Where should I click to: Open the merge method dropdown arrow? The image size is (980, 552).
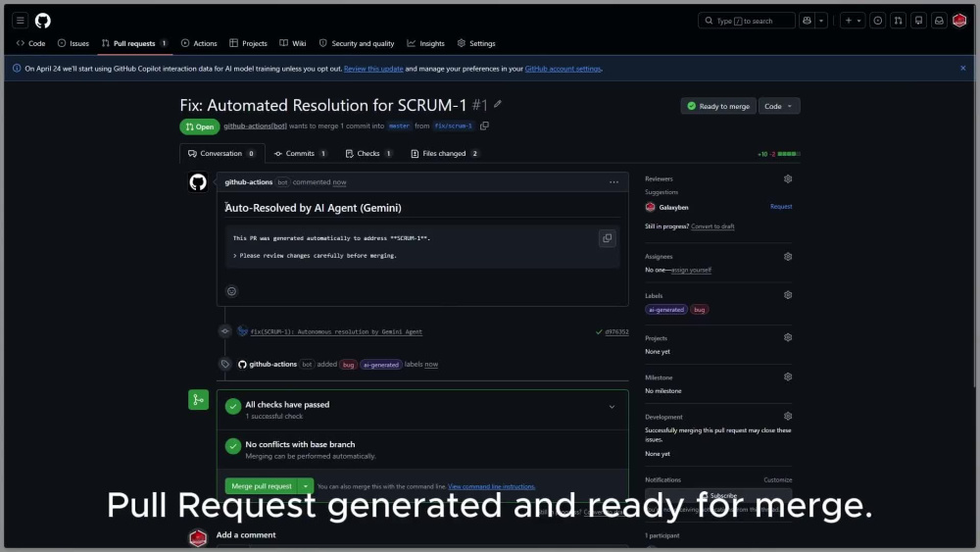(x=306, y=485)
